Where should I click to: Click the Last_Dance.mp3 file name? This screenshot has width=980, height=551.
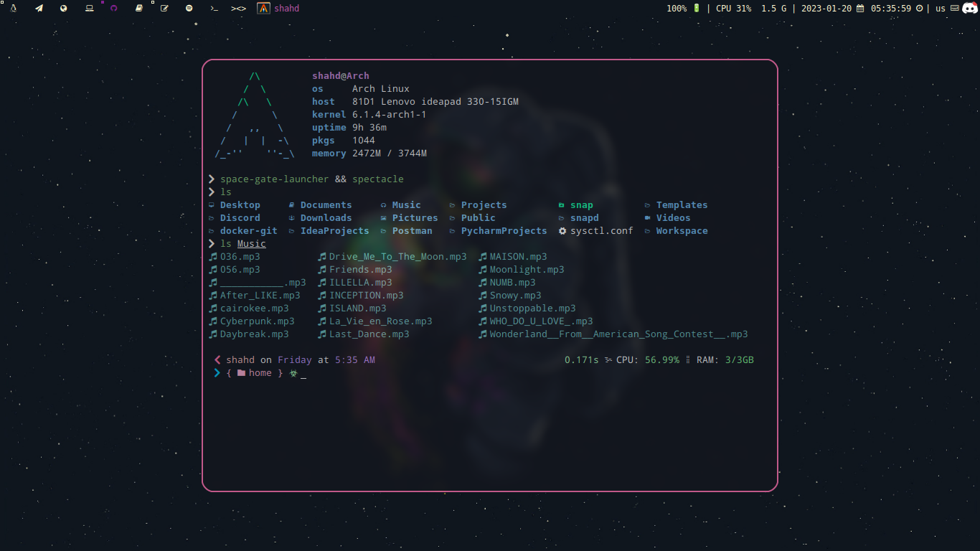pos(369,334)
